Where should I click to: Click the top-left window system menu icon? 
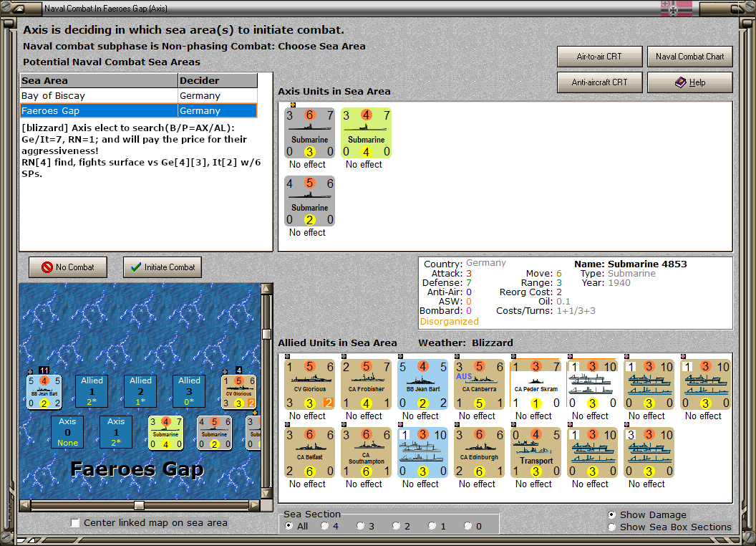point(19,8)
